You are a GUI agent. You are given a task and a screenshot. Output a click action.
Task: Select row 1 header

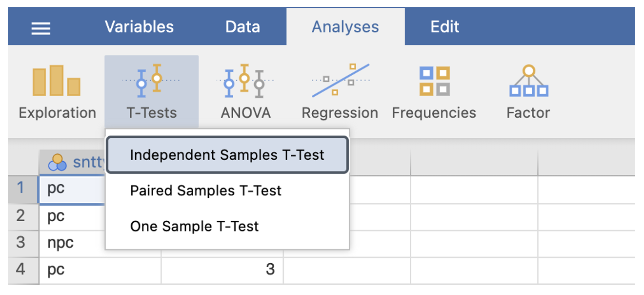pyautogui.click(x=20, y=189)
